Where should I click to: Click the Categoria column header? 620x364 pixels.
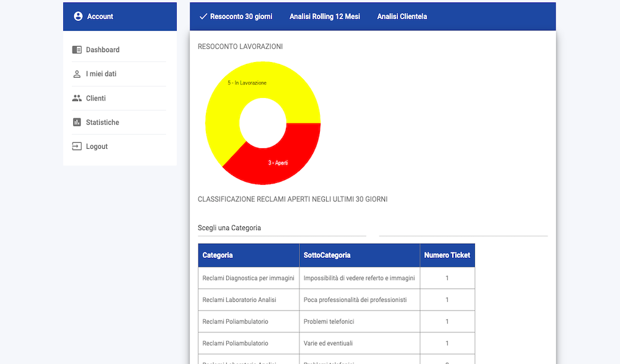tap(218, 255)
